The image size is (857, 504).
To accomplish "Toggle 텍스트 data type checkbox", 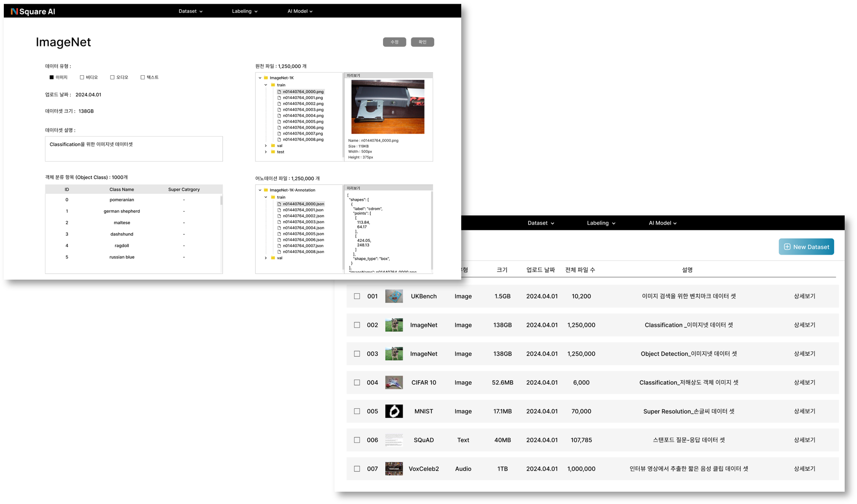I will point(143,77).
